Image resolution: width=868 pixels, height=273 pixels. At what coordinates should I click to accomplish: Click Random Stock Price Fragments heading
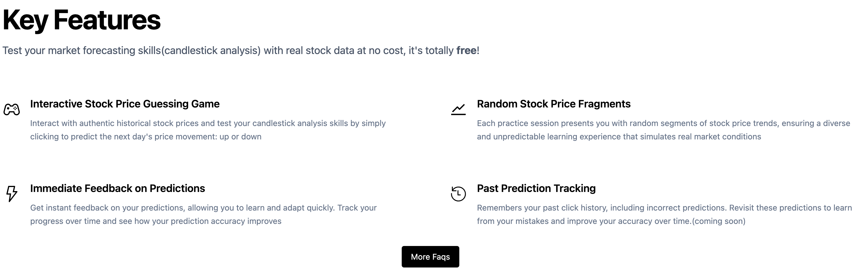pyautogui.click(x=554, y=104)
